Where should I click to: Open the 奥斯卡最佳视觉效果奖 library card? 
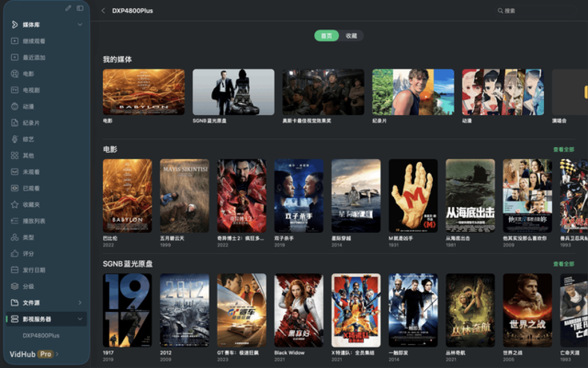point(323,92)
